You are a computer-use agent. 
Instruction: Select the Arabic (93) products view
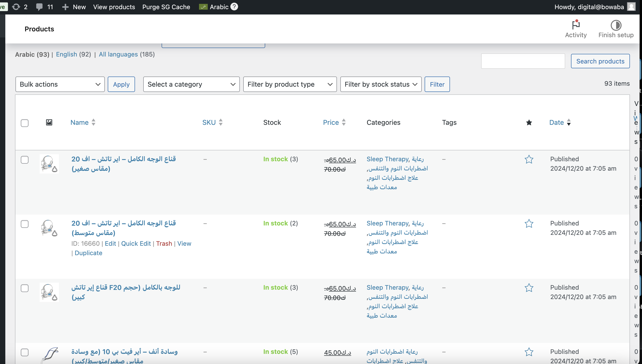pyautogui.click(x=32, y=54)
